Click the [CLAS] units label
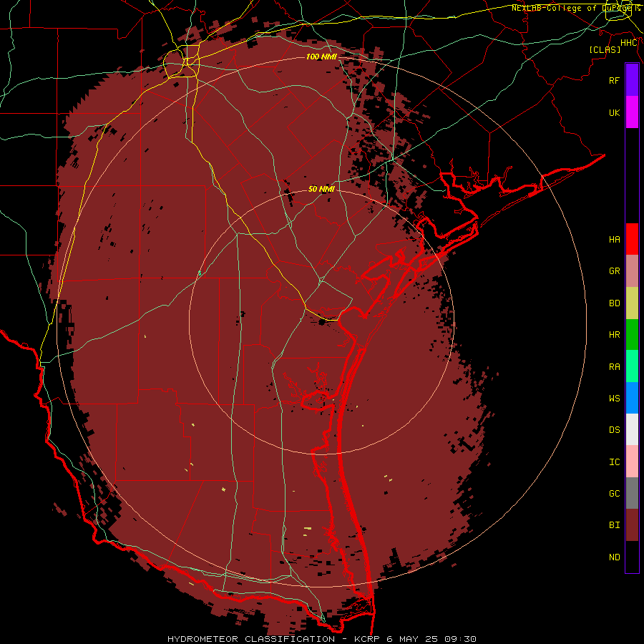644x644 pixels. (x=605, y=49)
